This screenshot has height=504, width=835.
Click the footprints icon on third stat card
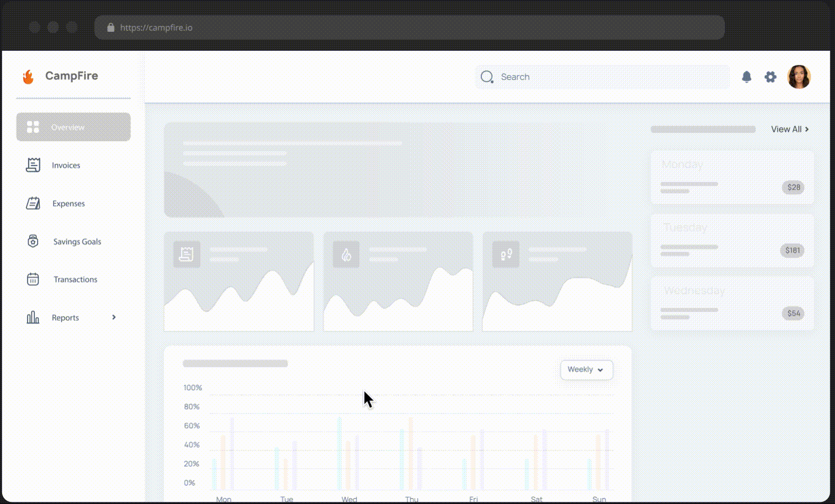tap(505, 255)
